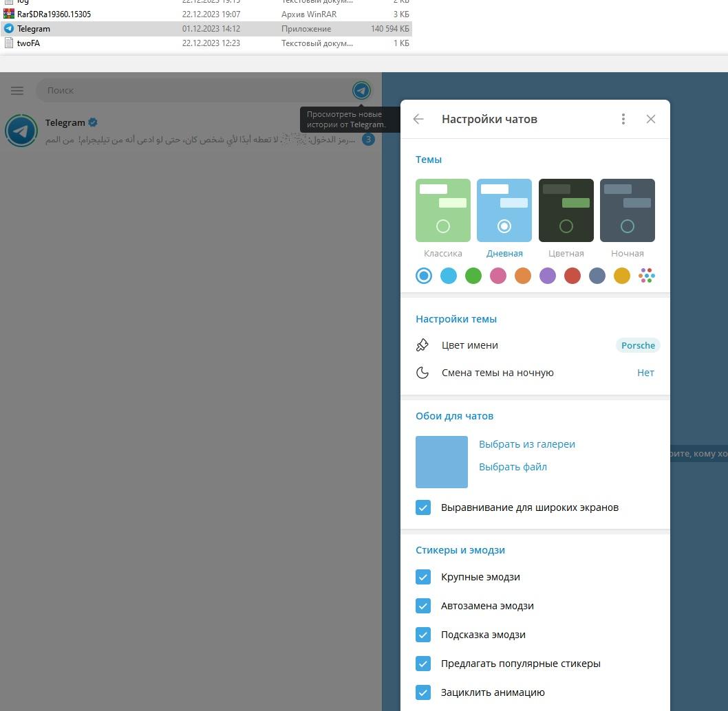The height and width of the screenshot is (711, 728).
Task: Toggle Подсказка эмодзи checkbox
Action: point(423,635)
